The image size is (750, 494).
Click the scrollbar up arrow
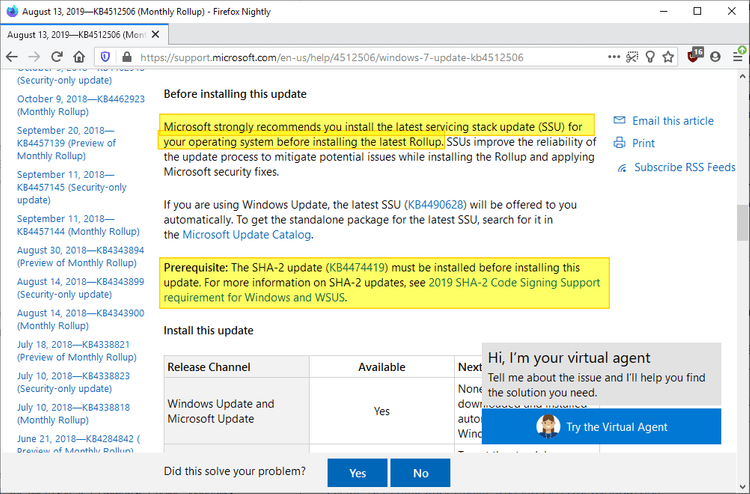[742, 76]
